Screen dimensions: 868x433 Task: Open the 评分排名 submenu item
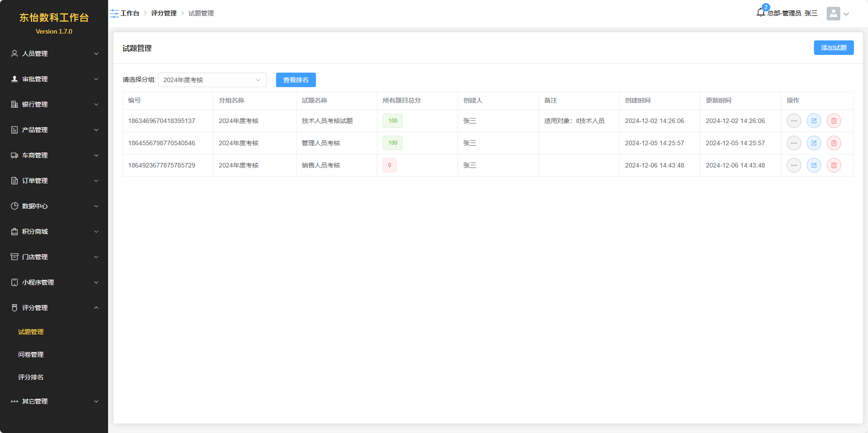pos(31,377)
